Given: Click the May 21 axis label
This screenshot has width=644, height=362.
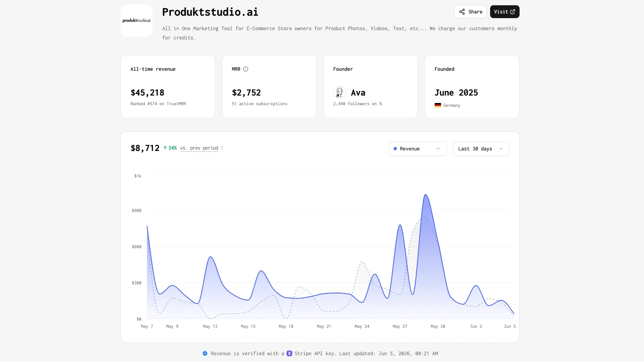Looking at the screenshot, I should pos(324,326).
